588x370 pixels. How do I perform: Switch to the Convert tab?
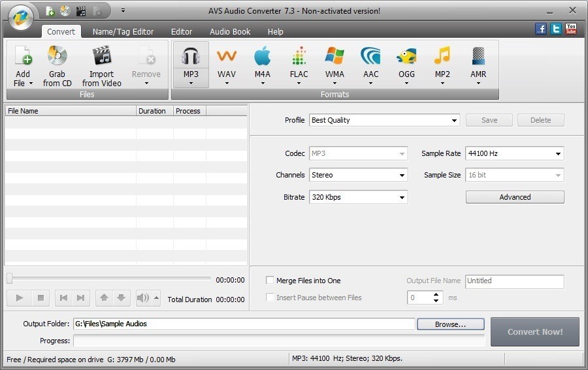(x=61, y=31)
